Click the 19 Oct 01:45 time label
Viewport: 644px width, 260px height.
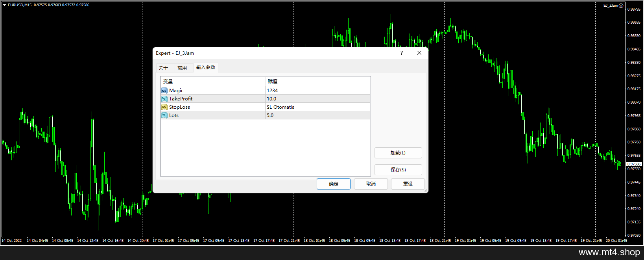coord(465,241)
